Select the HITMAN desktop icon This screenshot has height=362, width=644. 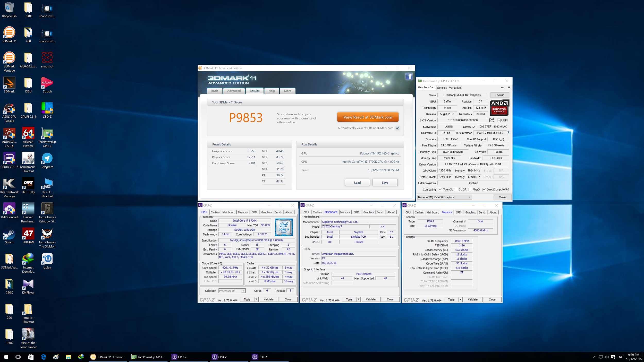[x=28, y=236]
